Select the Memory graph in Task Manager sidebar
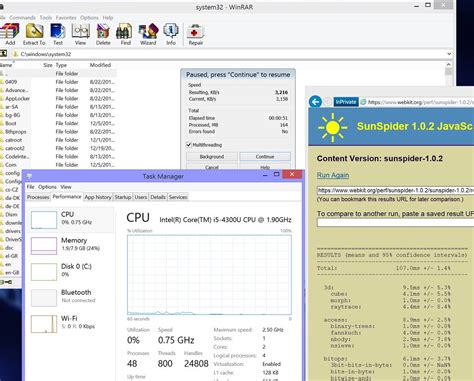This screenshot has width=474, height=381. point(44,246)
